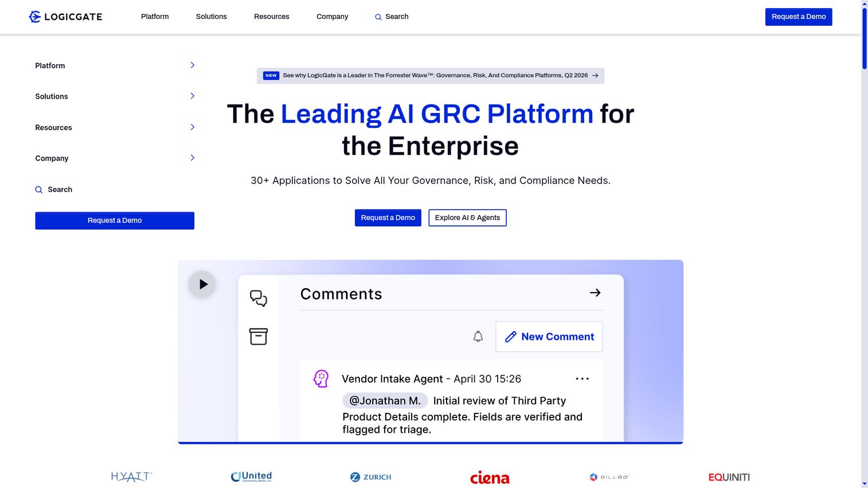Open the Forrester Wave announcement banner

coord(431,76)
